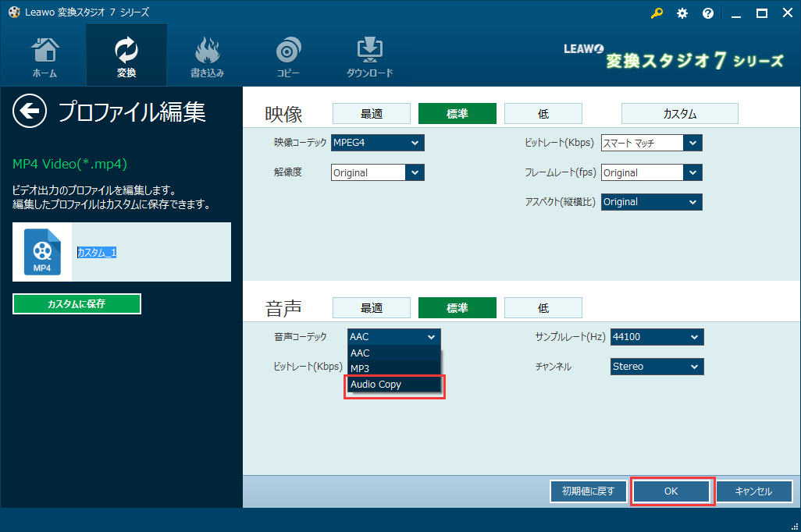The height and width of the screenshot is (532, 801).
Task: Open the settings gear menu
Action: (682, 12)
